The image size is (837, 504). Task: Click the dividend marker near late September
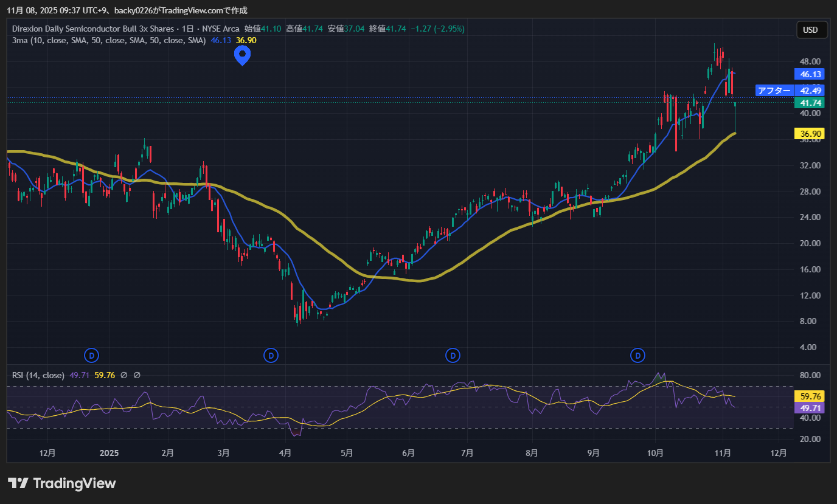pyautogui.click(x=637, y=355)
